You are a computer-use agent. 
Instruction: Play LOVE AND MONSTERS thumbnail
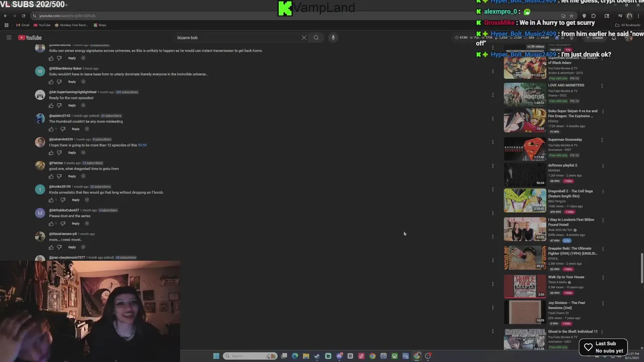pos(525,94)
